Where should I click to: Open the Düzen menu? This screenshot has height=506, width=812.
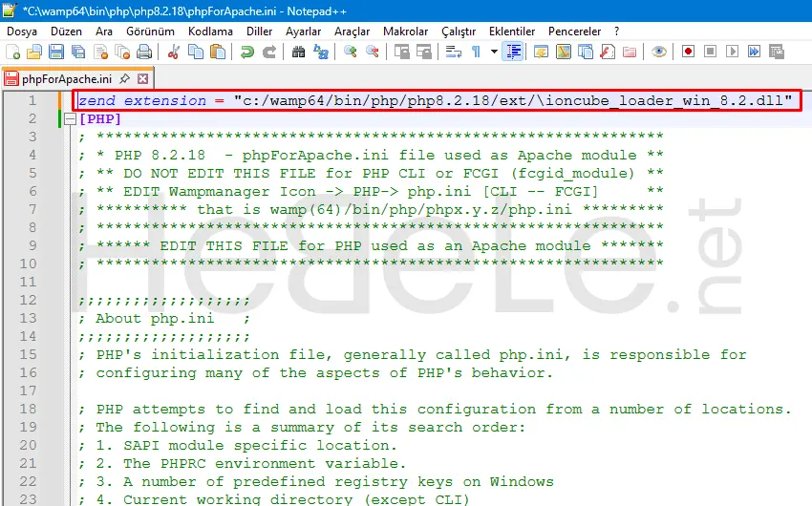pyautogui.click(x=66, y=32)
